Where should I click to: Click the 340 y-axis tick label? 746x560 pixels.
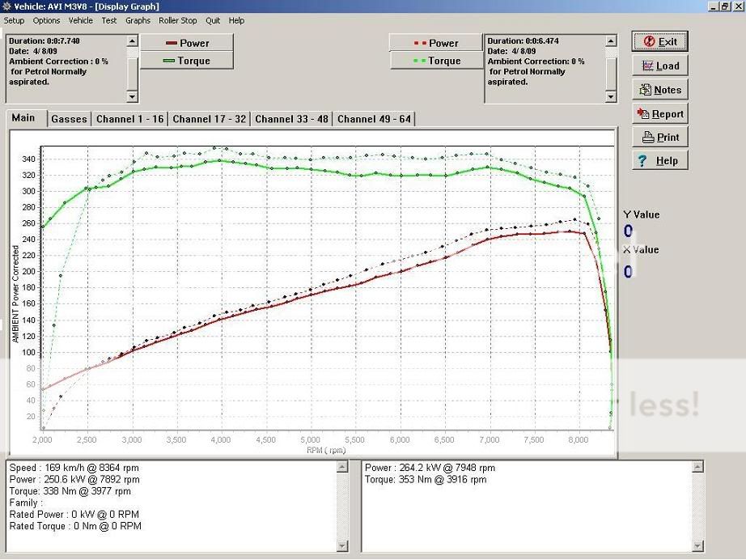point(28,159)
